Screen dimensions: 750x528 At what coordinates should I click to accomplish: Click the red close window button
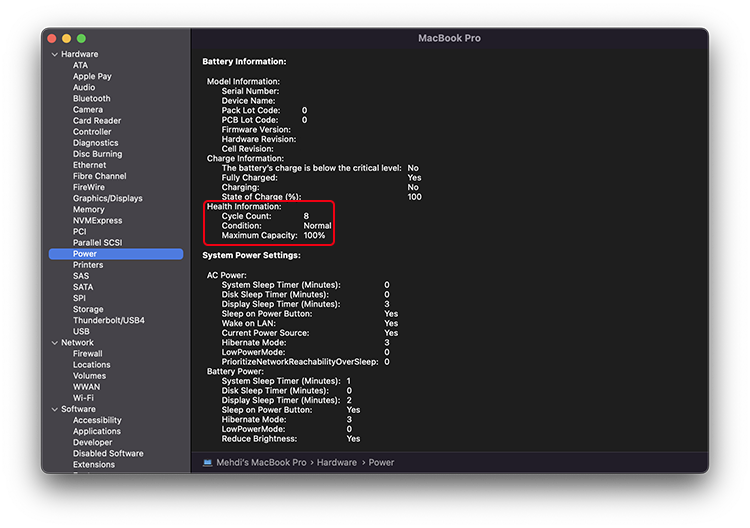[x=52, y=38]
